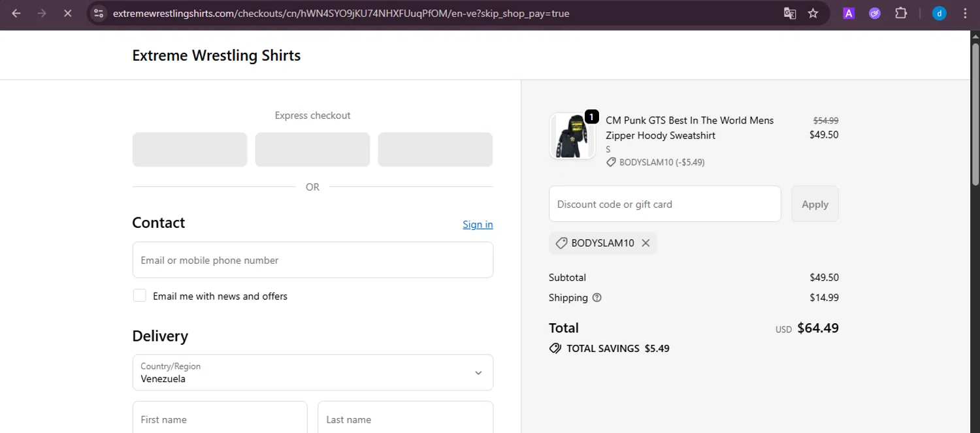Click the 'BODYSLAM10 (-$5.49)' line under the product
The height and width of the screenshot is (433, 980).
tap(655, 162)
